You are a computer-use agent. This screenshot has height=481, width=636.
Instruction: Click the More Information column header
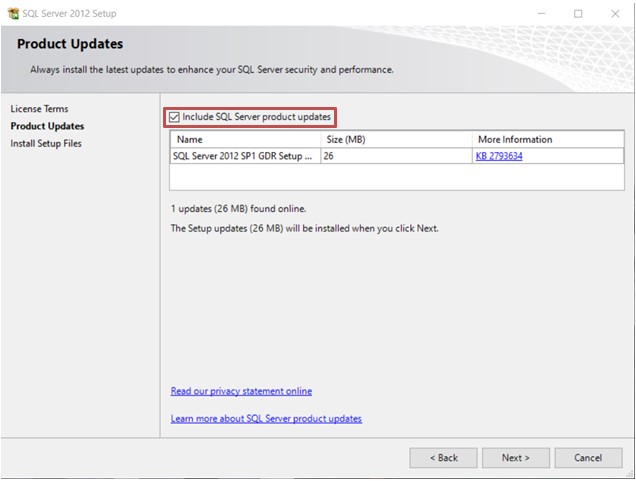(x=548, y=140)
